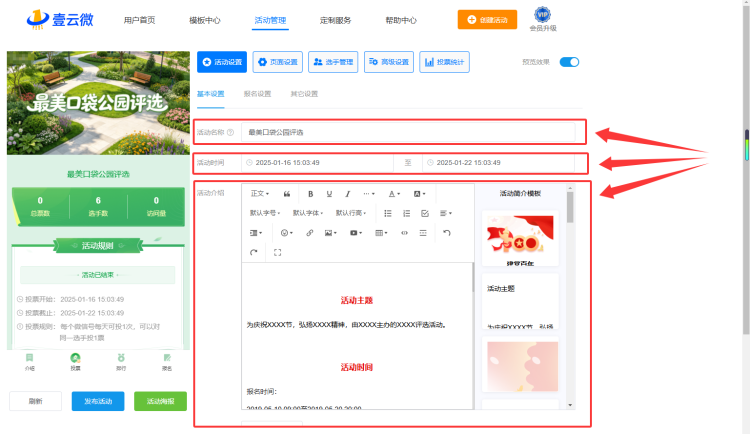Open 活动管理 in top navigation
The height and width of the screenshot is (434, 750).
[270, 21]
